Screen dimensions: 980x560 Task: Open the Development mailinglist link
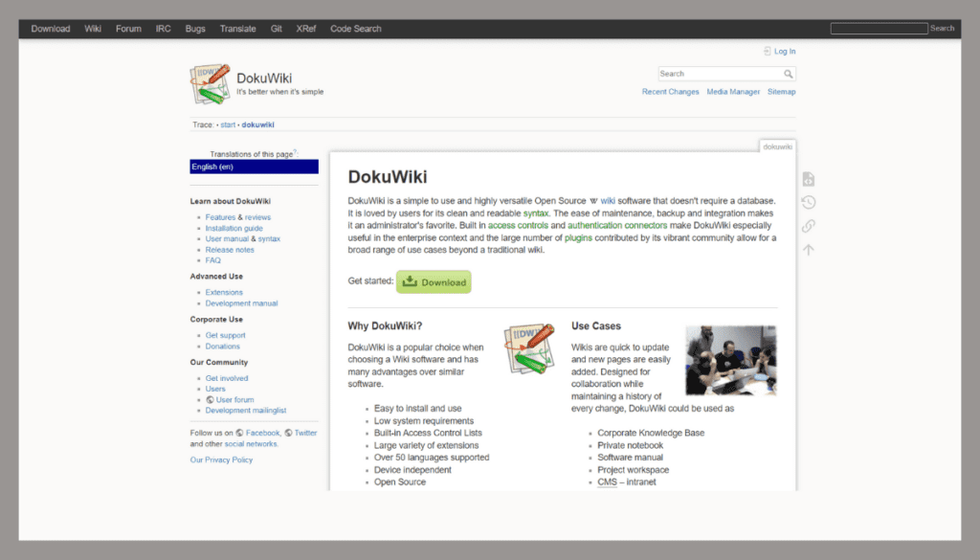[246, 411]
